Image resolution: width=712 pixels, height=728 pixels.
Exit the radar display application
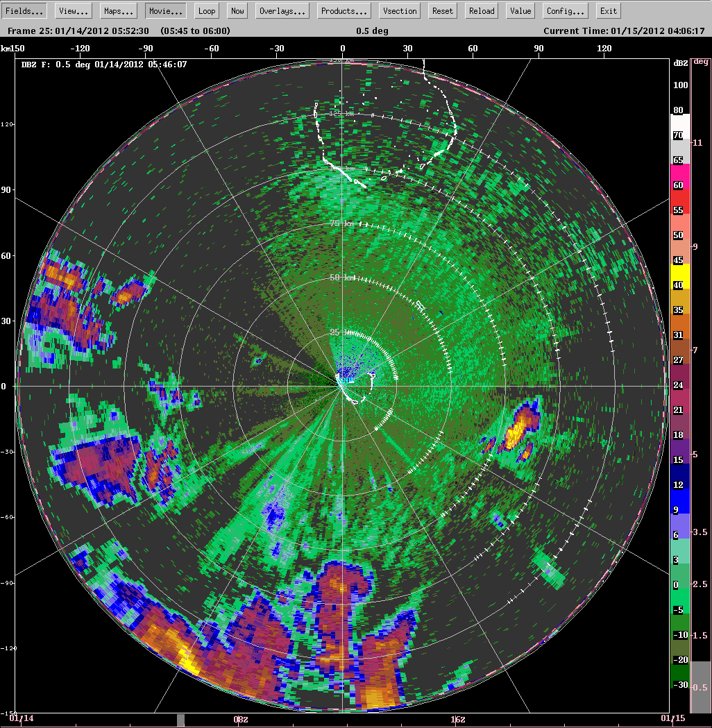(x=609, y=11)
